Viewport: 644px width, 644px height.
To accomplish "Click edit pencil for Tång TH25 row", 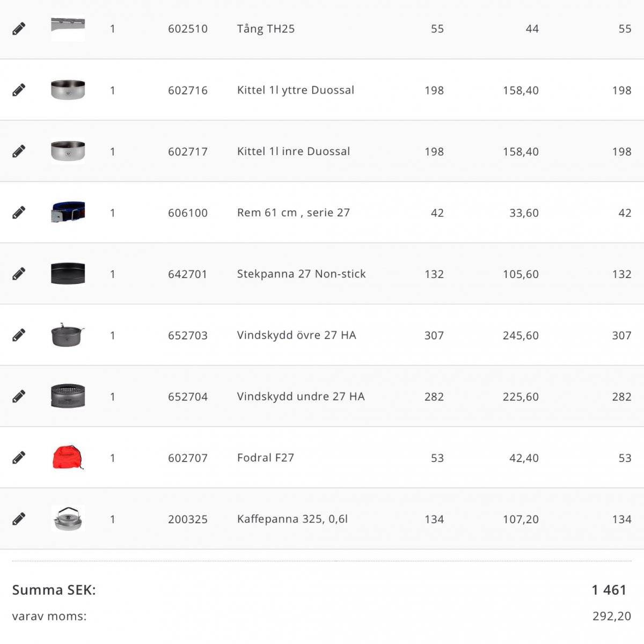I will click(19, 29).
